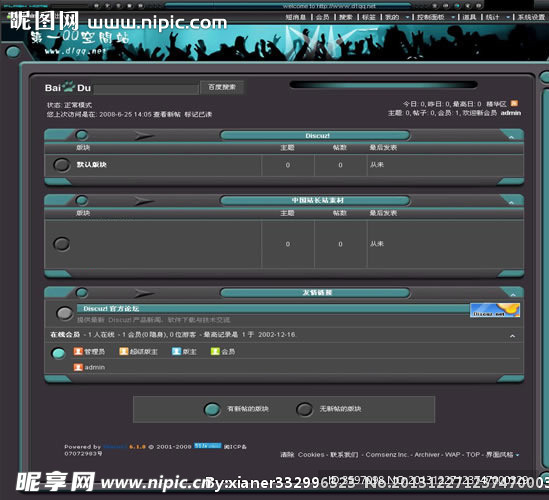Open 标签 in the top navigation
The image size is (549, 500).
[369, 17]
